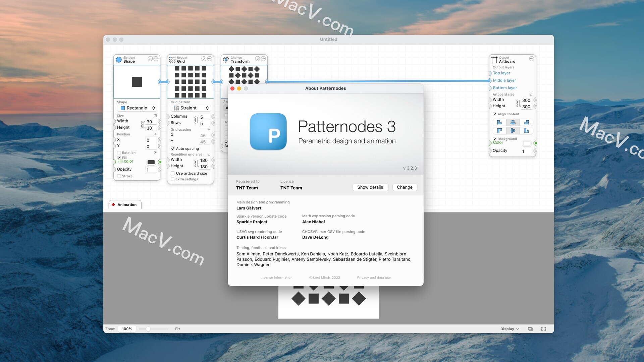The width and height of the screenshot is (644, 362).
Task: Click the Shape node's green Fill color output port
Action: pyautogui.click(x=160, y=162)
